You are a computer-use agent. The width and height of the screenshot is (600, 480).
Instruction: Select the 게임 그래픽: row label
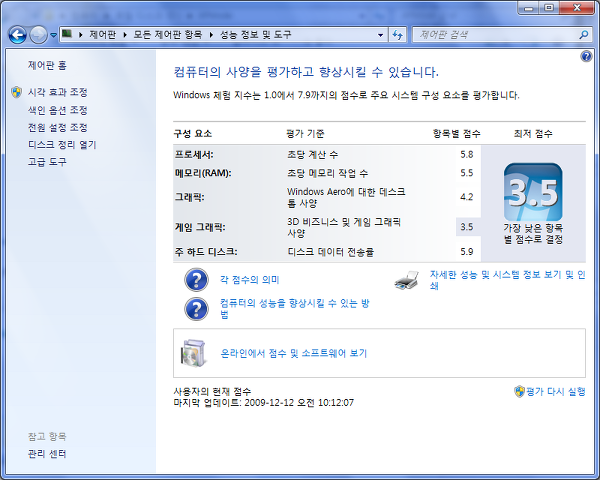click(x=200, y=227)
